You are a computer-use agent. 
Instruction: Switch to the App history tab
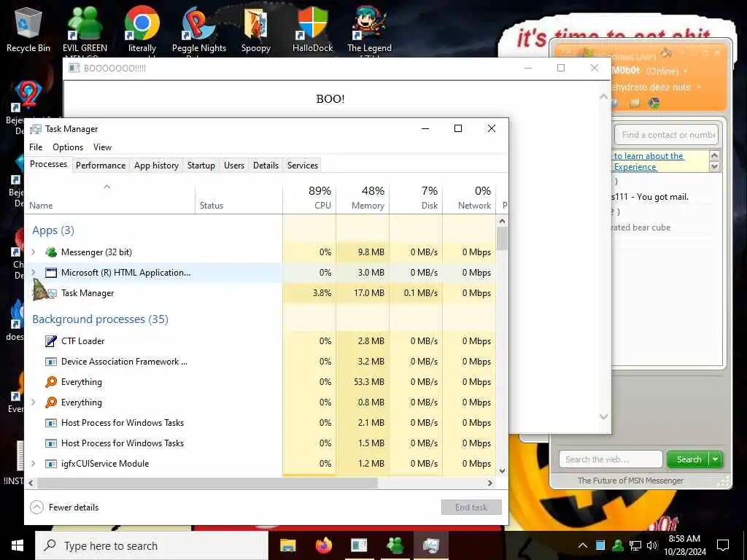(156, 166)
